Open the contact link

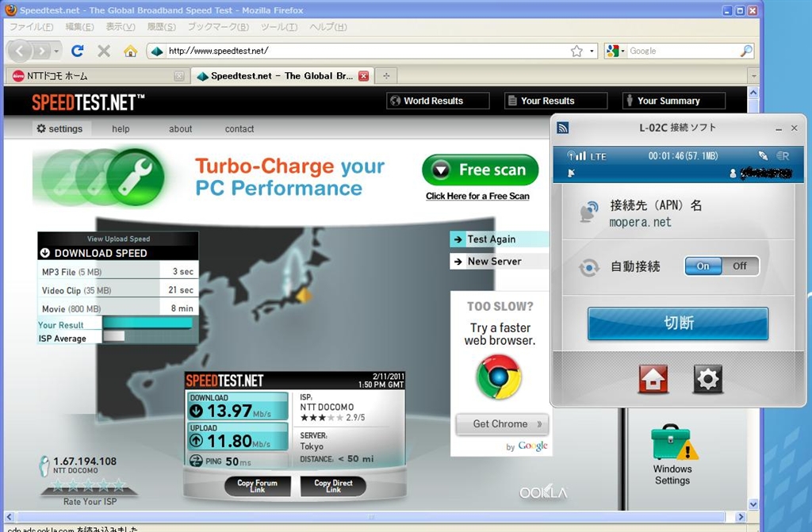[239, 129]
